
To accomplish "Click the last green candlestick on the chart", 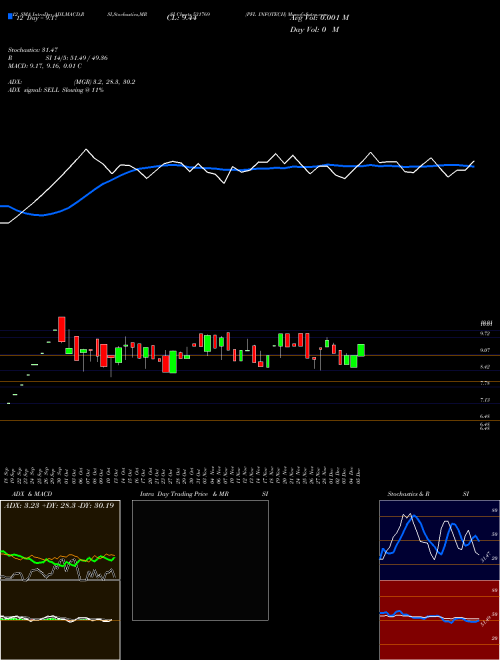I will [361, 350].
